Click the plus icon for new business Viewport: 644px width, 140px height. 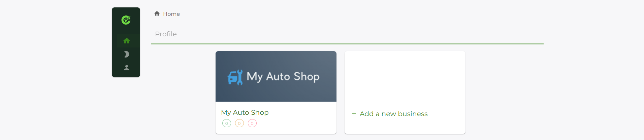coord(354,114)
